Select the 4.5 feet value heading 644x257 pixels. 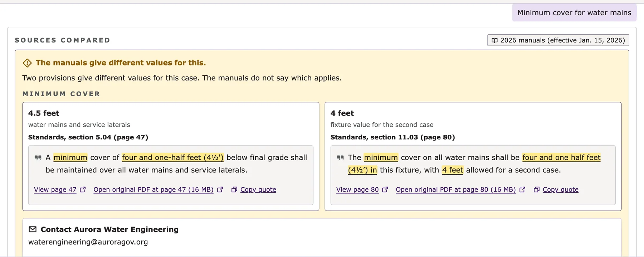[44, 113]
